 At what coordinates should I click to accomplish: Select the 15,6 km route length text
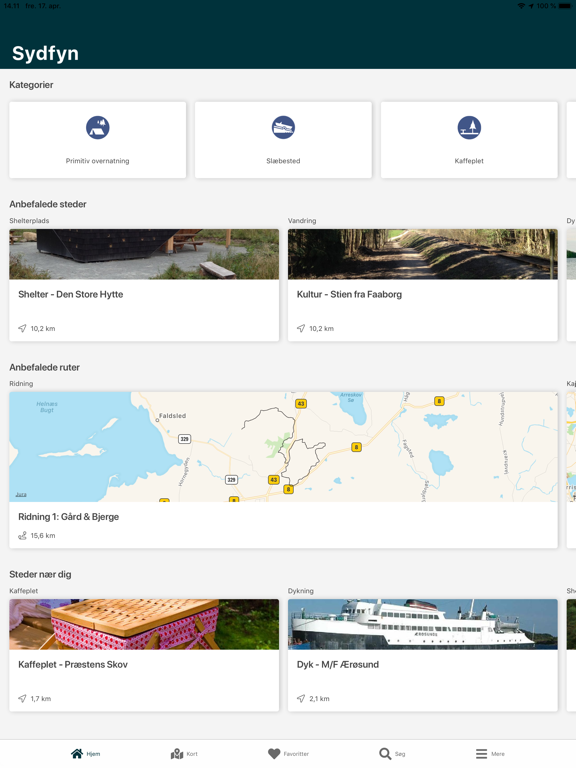tap(43, 536)
